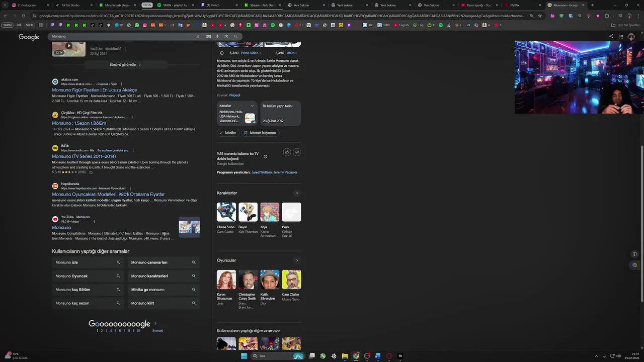Open File Explorer from the taskbar
Image resolution: width=644 pixels, height=362 pixels.
(345, 356)
